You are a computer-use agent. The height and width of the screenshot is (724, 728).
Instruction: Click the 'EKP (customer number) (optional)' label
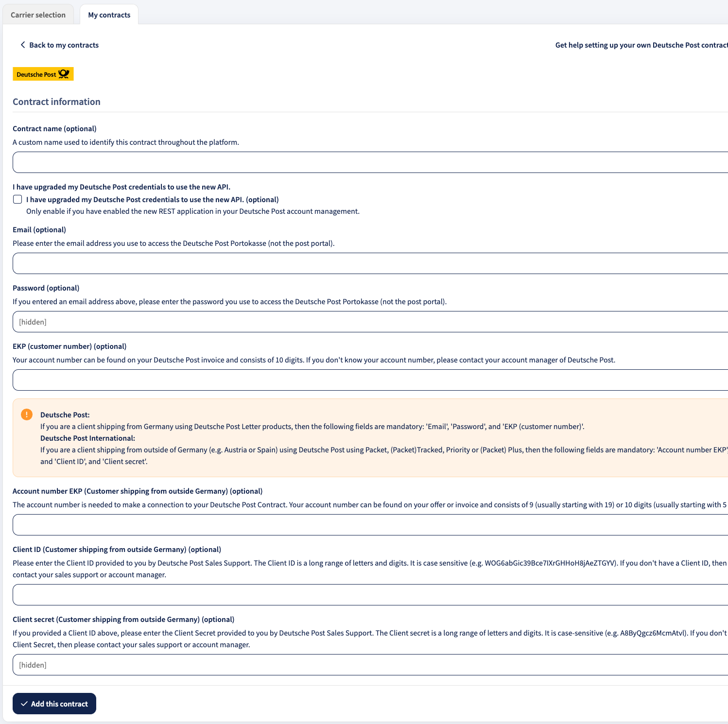click(69, 346)
